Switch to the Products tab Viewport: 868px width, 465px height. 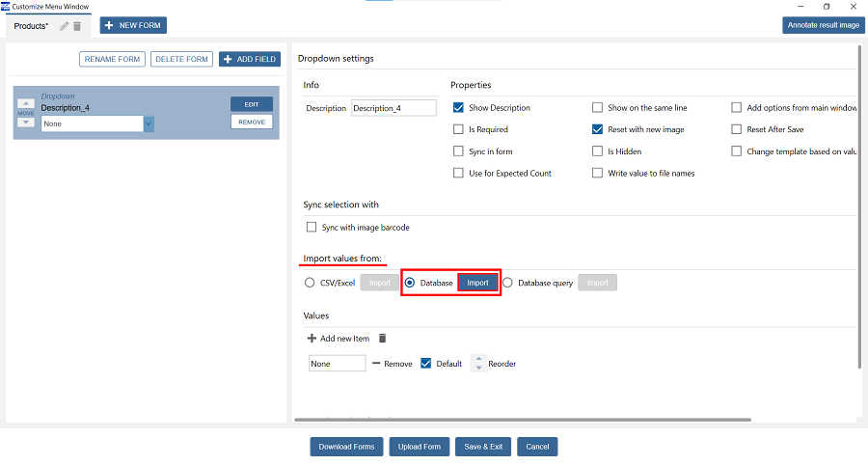click(32, 26)
